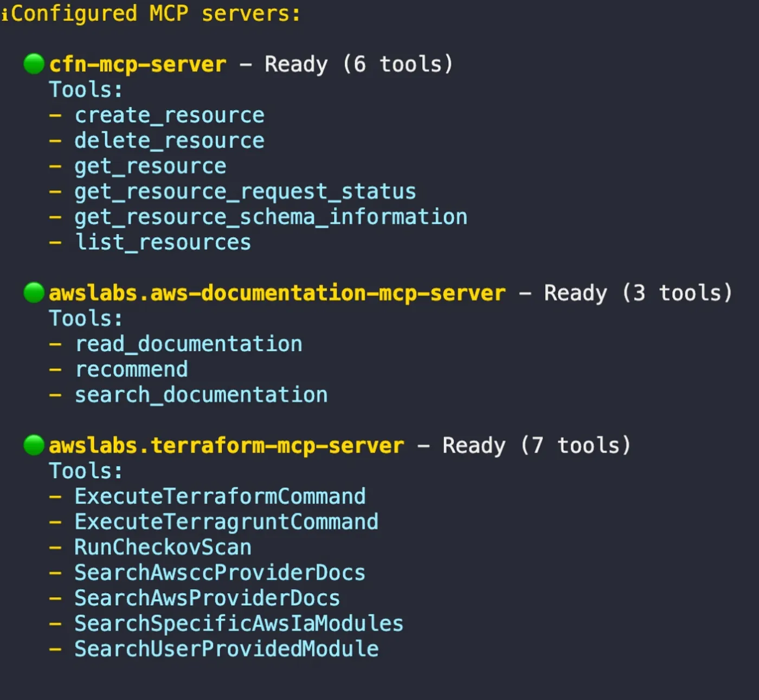Click the recommend tool entry

pyautogui.click(x=131, y=370)
